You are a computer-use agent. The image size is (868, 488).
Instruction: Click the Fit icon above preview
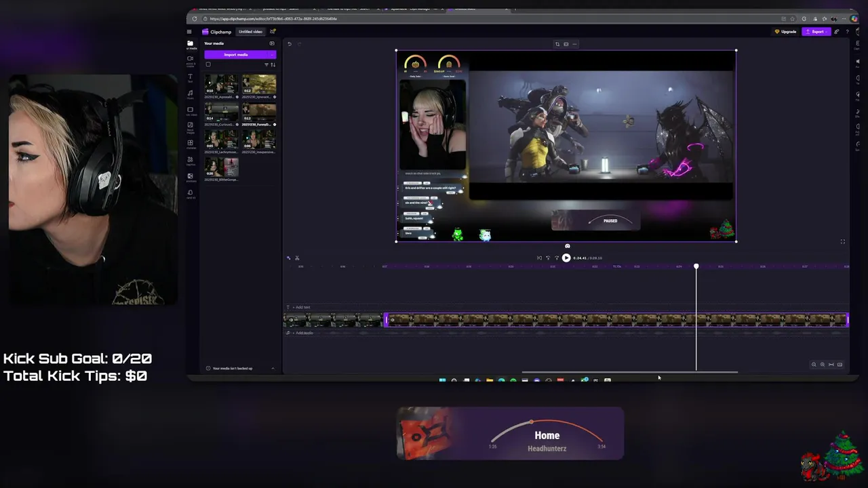[566, 44]
